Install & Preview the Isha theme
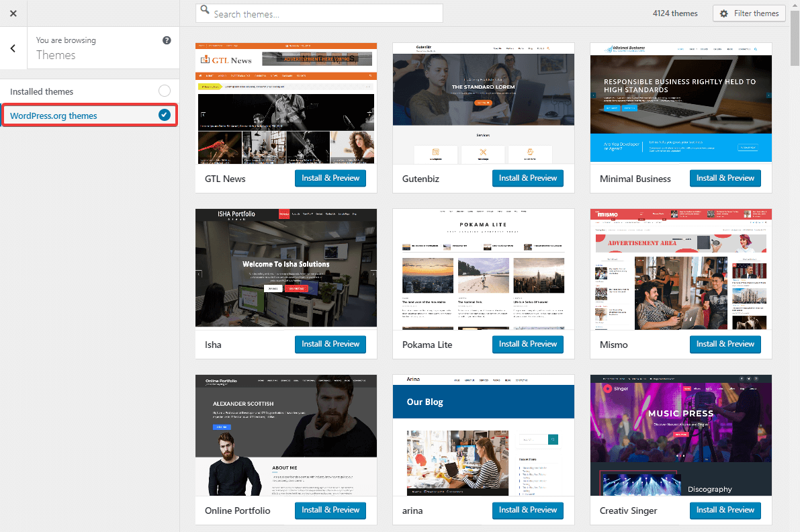Viewport: 800px width, 532px height. coord(330,344)
